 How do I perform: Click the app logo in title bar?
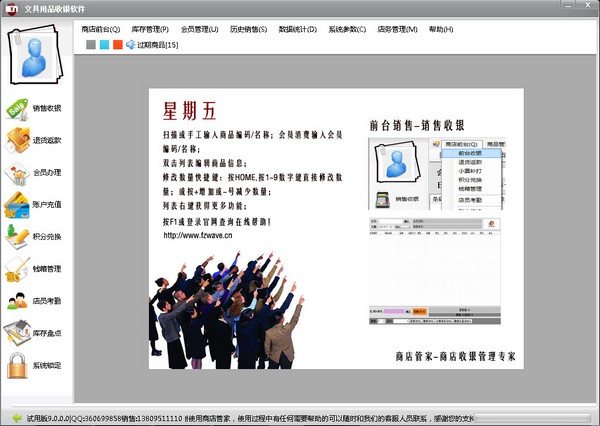(x=11, y=8)
